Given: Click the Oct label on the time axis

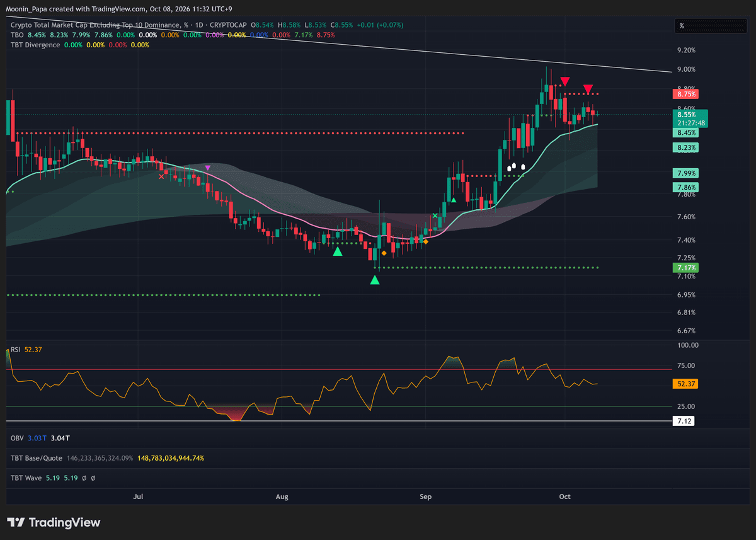Looking at the screenshot, I should 565,497.
